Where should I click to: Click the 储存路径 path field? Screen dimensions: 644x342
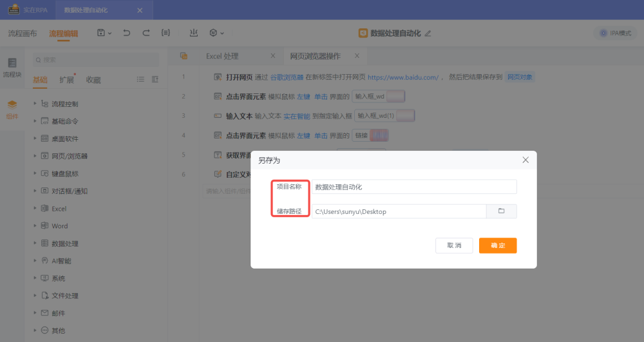[399, 211]
